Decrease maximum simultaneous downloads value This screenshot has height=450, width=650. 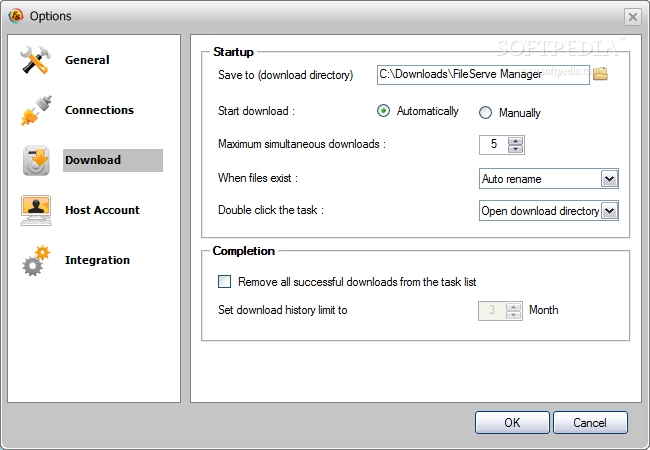tap(515, 149)
